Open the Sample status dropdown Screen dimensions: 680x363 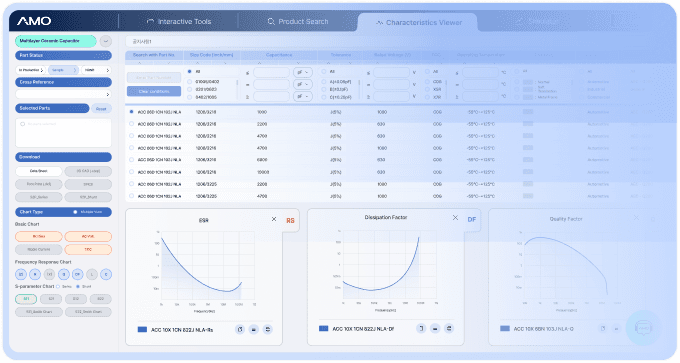[x=63, y=70]
